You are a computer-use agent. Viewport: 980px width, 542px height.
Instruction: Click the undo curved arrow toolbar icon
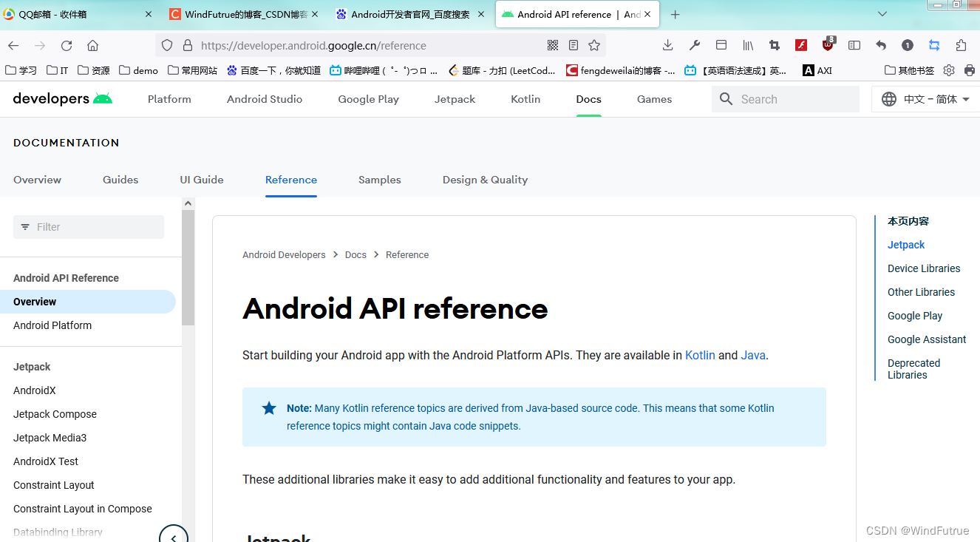[881, 45]
